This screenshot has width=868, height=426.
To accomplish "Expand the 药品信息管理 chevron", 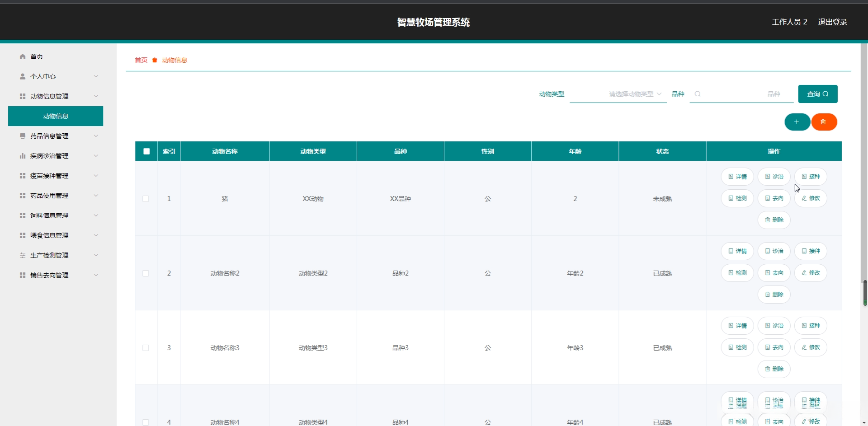I will (x=96, y=136).
